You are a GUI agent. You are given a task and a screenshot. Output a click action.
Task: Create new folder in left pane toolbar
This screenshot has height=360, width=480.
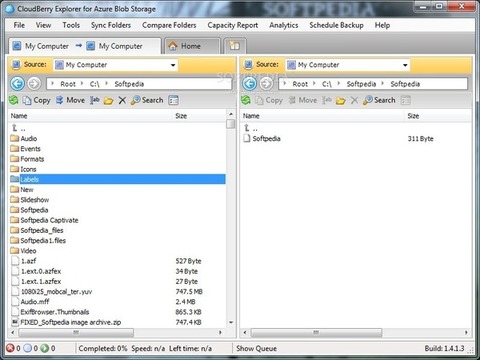click(x=108, y=100)
